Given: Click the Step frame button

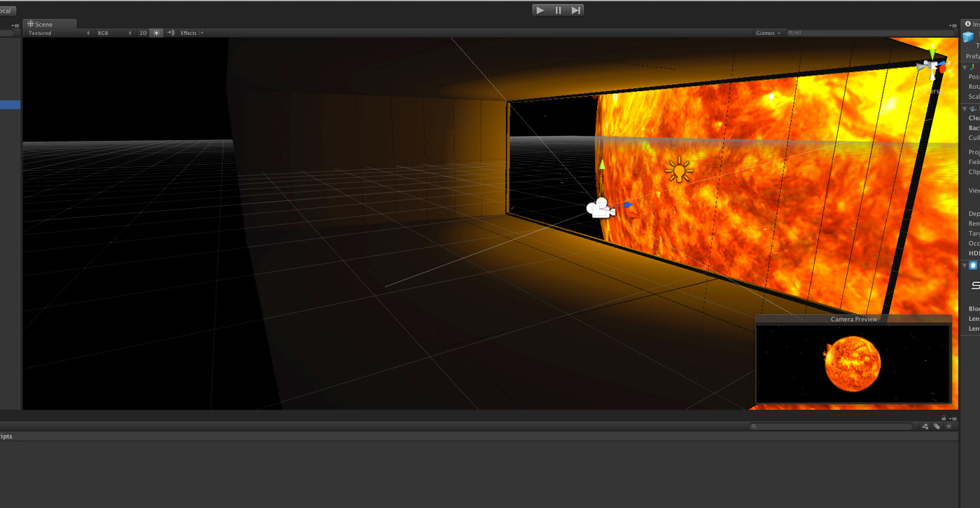Looking at the screenshot, I should tap(575, 10).
